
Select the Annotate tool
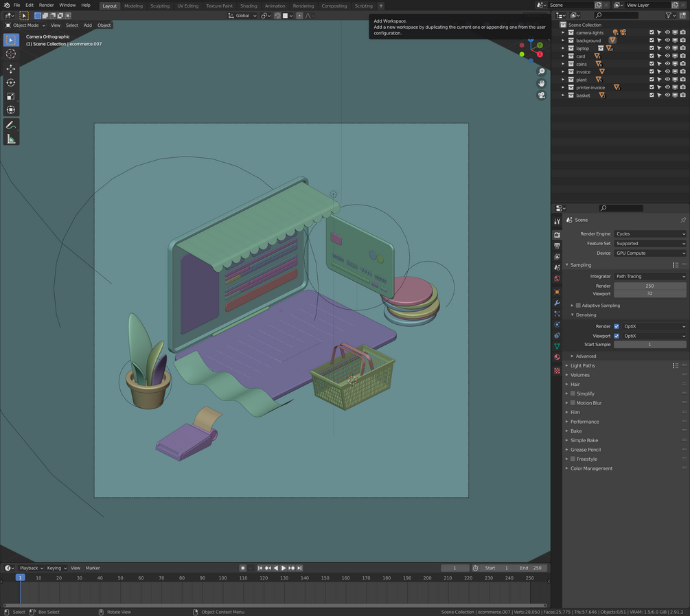coord(11,126)
